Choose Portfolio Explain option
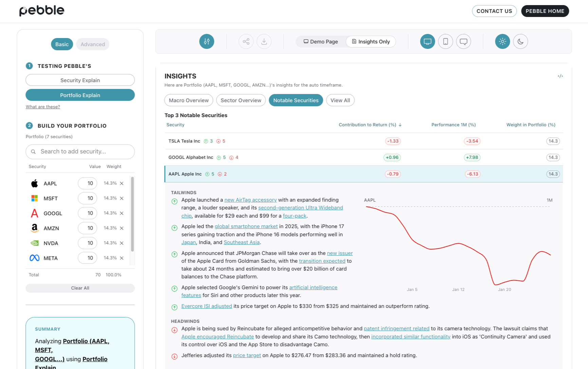The image size is (588, 369). tap(80, 95)
